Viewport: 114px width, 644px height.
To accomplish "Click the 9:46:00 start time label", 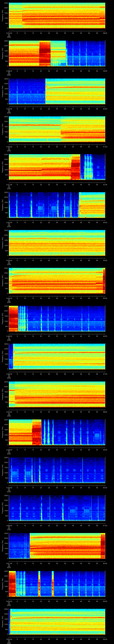I will click(9, 374).
